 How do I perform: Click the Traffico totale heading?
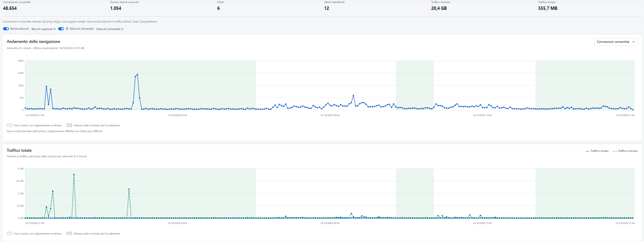[19, 150]
